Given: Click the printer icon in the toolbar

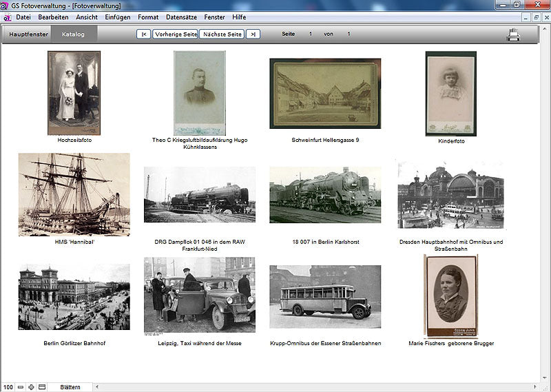Looking at the screenshot, I should [x=514, y=34].
